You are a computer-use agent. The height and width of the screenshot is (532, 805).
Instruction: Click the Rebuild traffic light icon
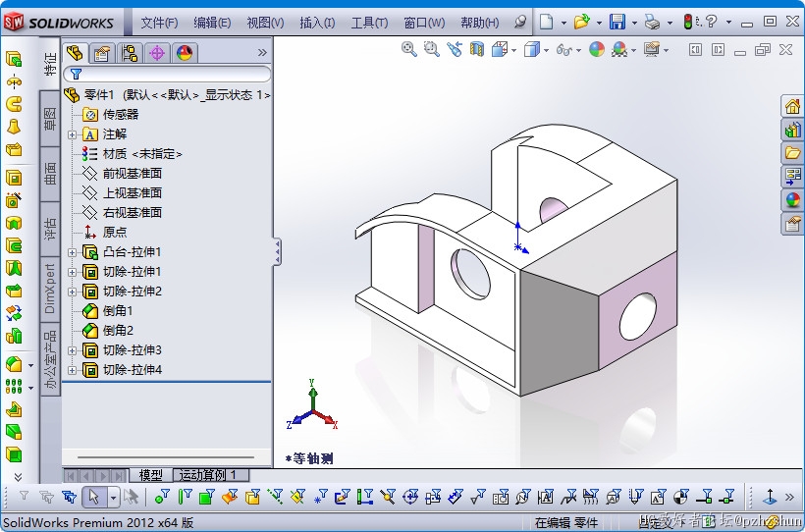pos(688,22)
